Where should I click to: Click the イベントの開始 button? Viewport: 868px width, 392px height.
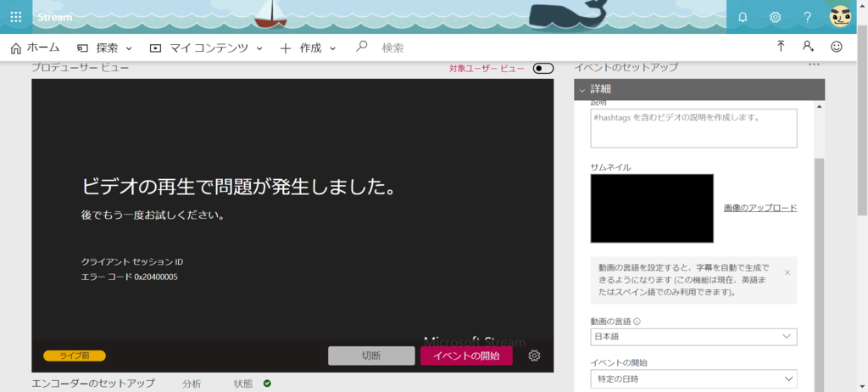(x=466, y=356)
